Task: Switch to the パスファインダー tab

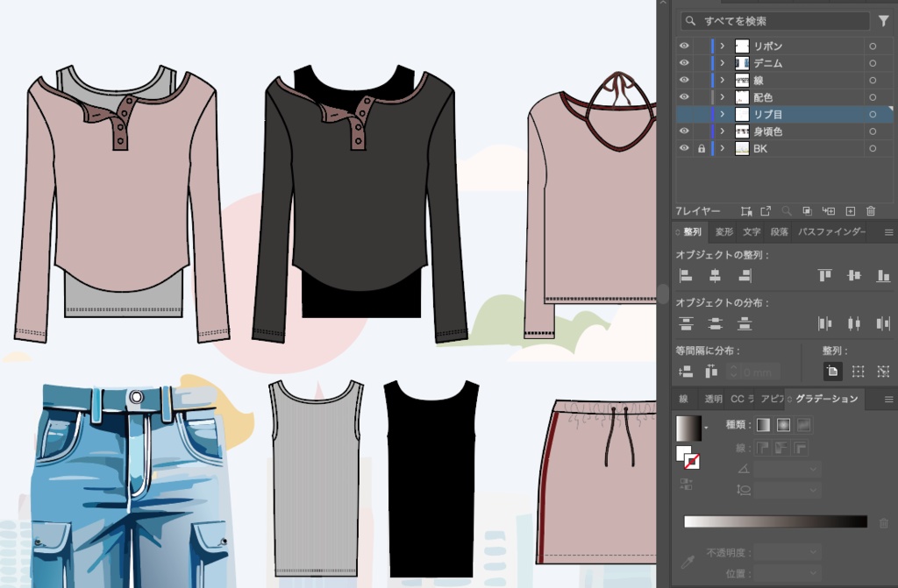Action: [x=831, y=232]
